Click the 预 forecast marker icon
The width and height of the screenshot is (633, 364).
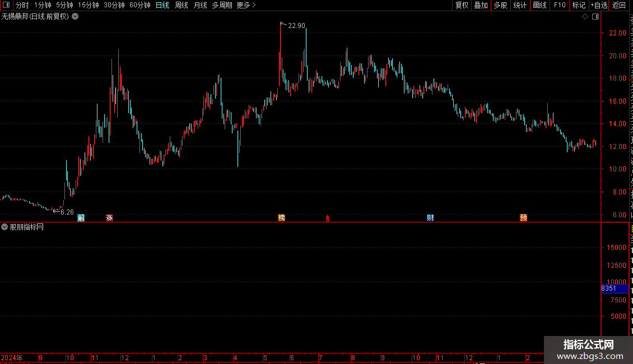(524, 218)
